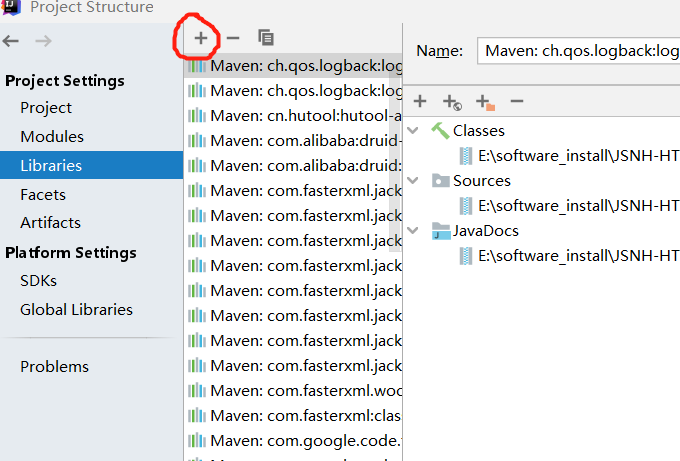Select Maven: cn.hutool:hutool-a library
Image resolution: width=680 pixels, height=461 pixels.
tap(293, 116)
